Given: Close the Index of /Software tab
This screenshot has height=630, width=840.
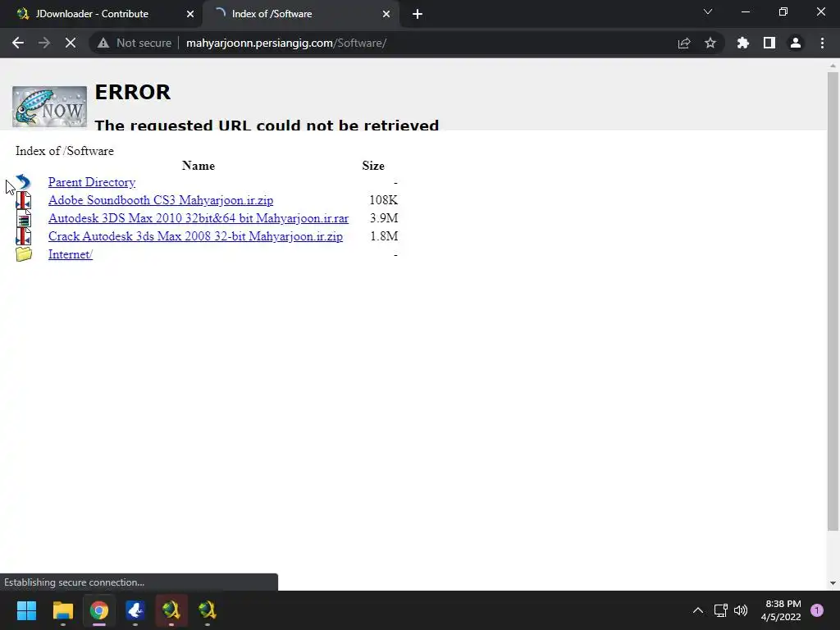Looking at the screenshot, I should (x=386, y=14).
